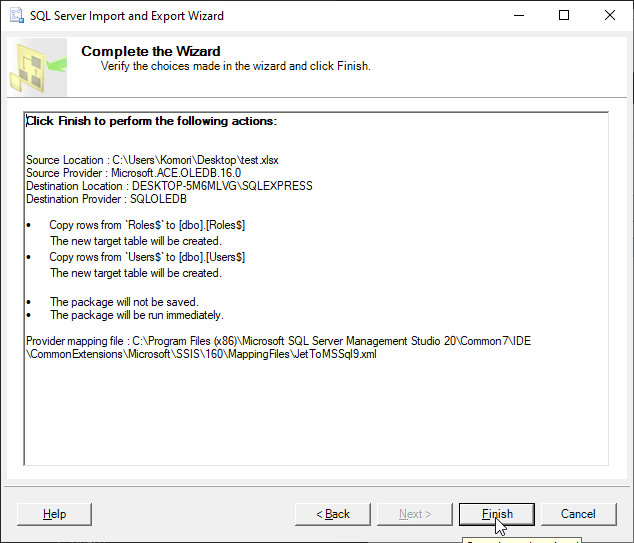
Task: Select the "Click Finish to perform" heading line
Action: [x=151, y=121]
